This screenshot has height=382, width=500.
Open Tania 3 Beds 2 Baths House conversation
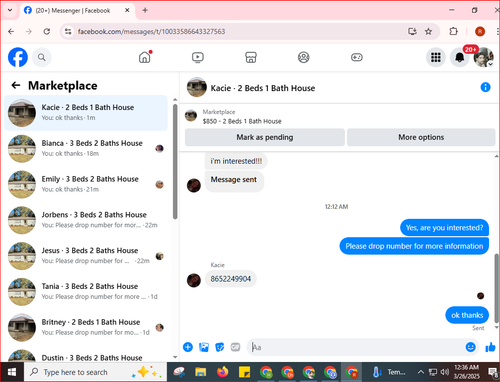pyautogui.click(x=86, y=292)
